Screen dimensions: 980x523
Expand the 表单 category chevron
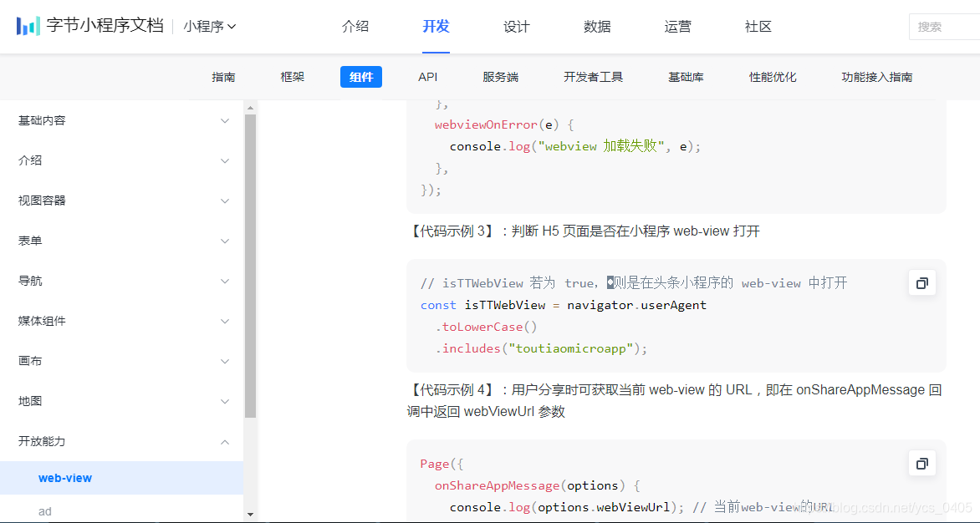[x=224, y=241]
